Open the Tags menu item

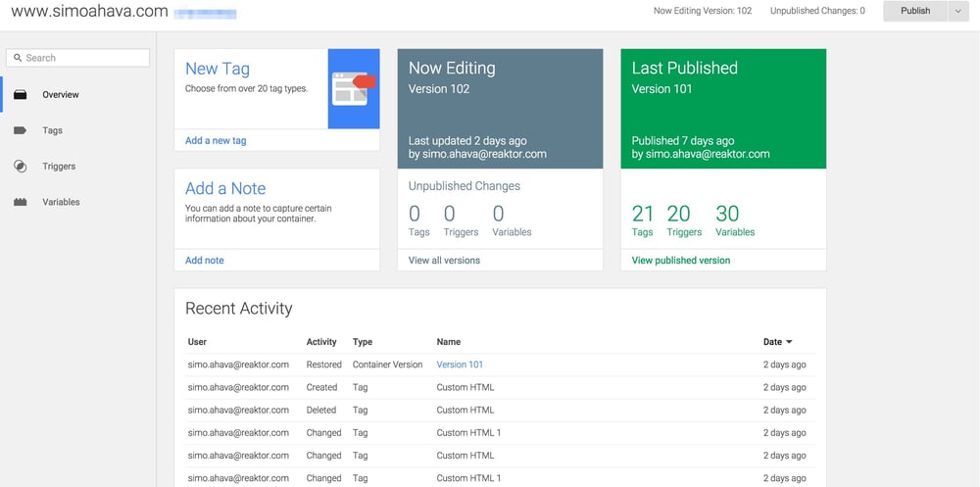point(52,130)
